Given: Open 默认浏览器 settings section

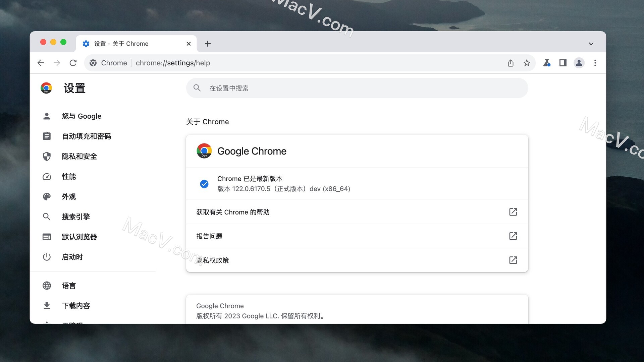Looking at the screenshot, I should click(x=79, y=237).
